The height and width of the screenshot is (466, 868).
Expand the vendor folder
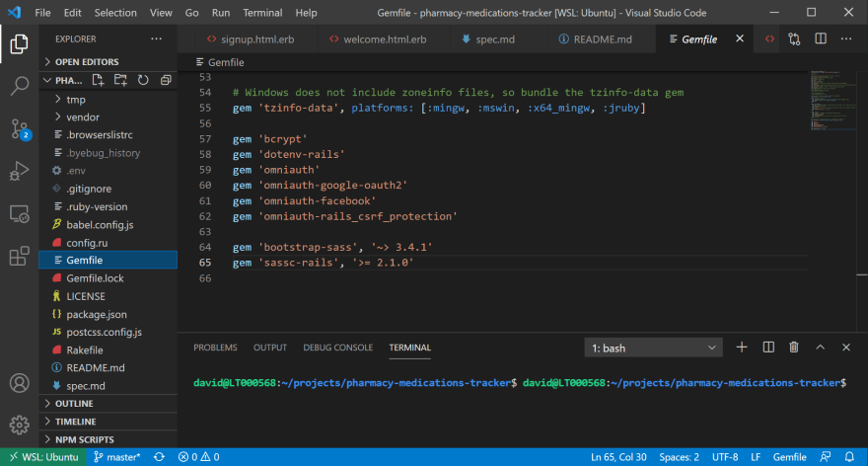[x=108, y=116]
